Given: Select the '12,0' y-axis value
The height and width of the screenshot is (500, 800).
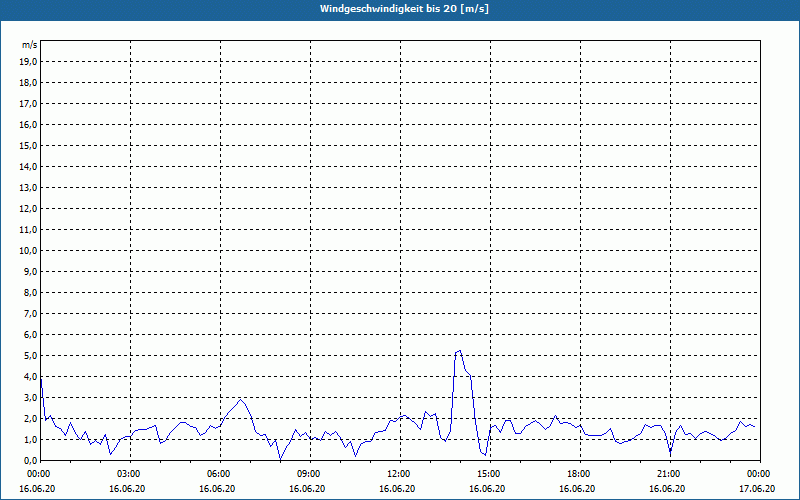Looking at the screenshot, I should click(29, 209).
